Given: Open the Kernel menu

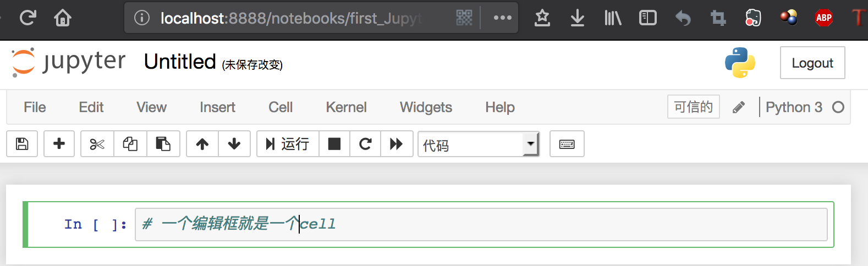Looking at the screenshot, I should [346, 107].
